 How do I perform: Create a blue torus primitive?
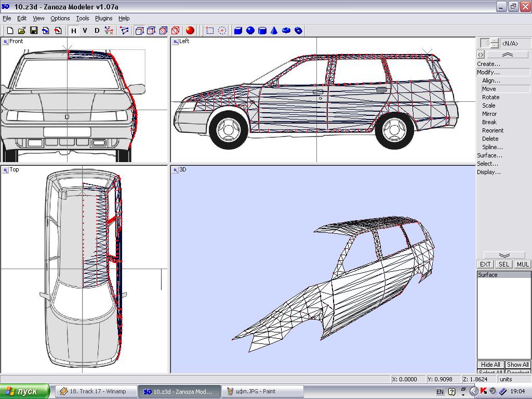pyautogui.click(x=286, y=31)
